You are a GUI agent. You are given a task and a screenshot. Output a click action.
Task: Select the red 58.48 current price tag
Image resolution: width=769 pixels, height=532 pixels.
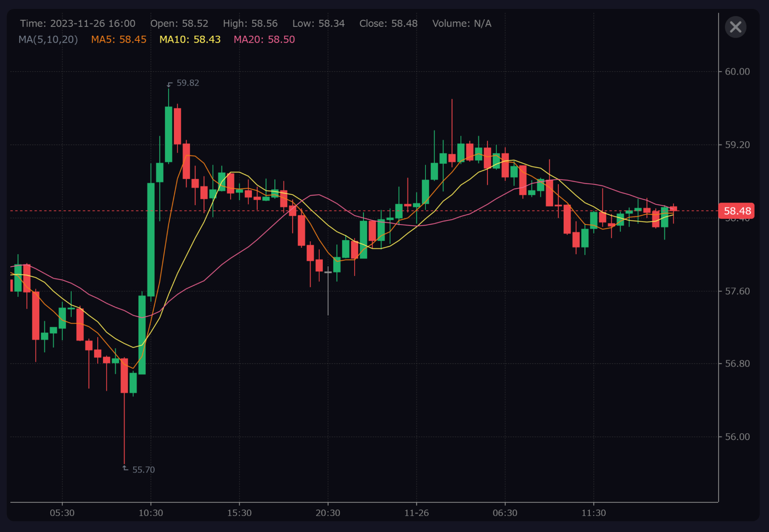[x=737, y=211]
